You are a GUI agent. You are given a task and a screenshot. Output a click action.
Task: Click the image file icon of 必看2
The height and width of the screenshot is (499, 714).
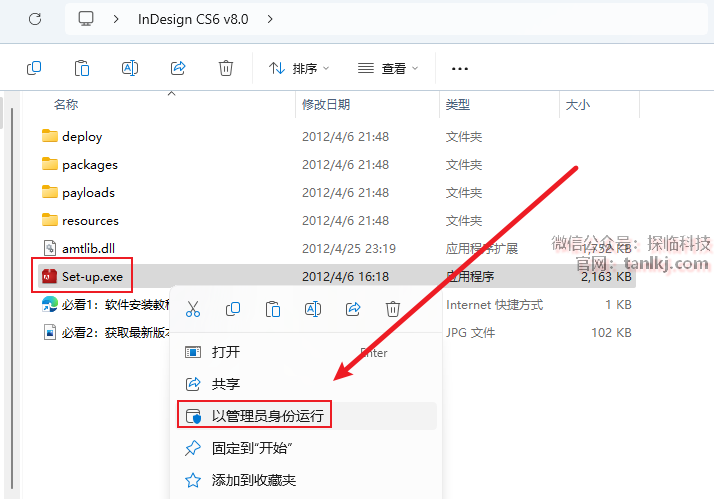(50, 332)
